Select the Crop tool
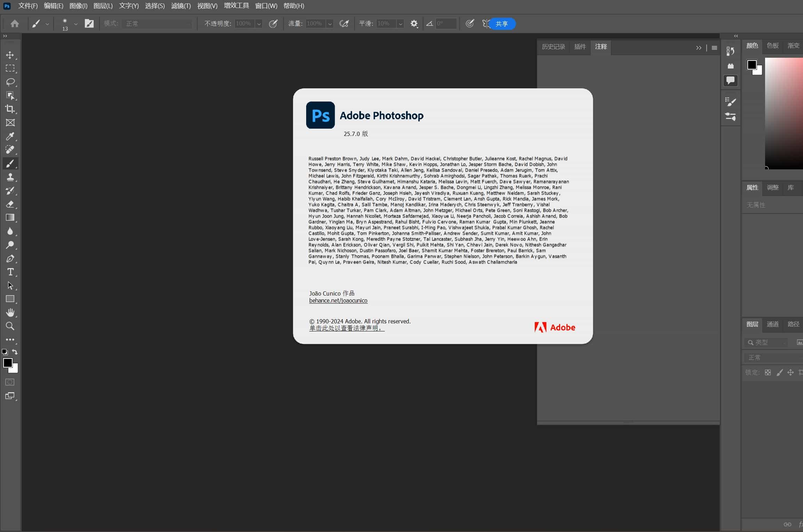This screenshot has height=532, width=803. [10, 109]
